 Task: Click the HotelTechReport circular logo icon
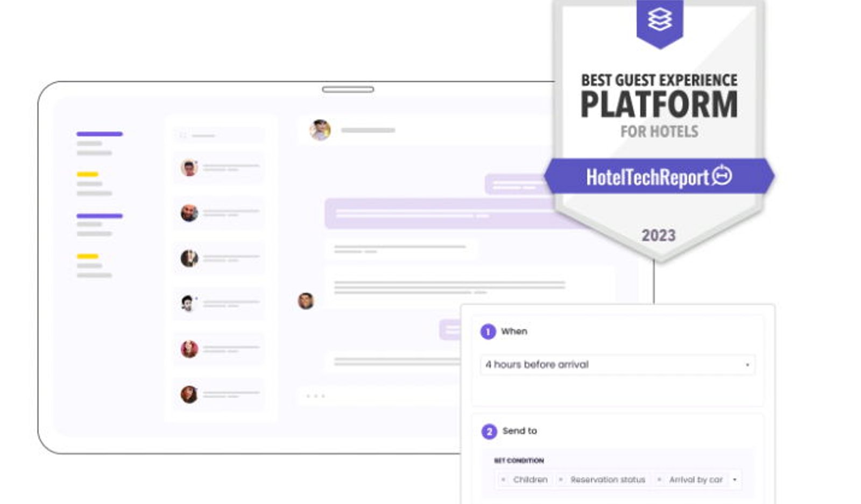click(722, 175)
